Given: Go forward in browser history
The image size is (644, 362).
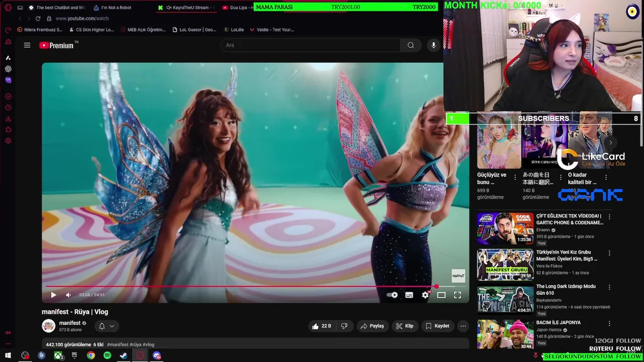Looking at the screenshot, I should (28, 19).
